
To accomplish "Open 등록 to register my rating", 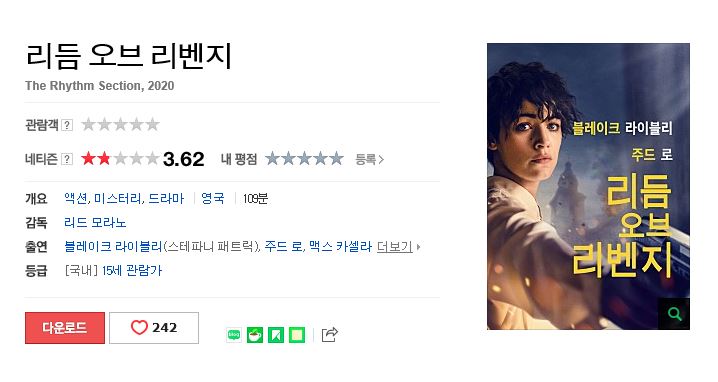I will click(370, 159).
